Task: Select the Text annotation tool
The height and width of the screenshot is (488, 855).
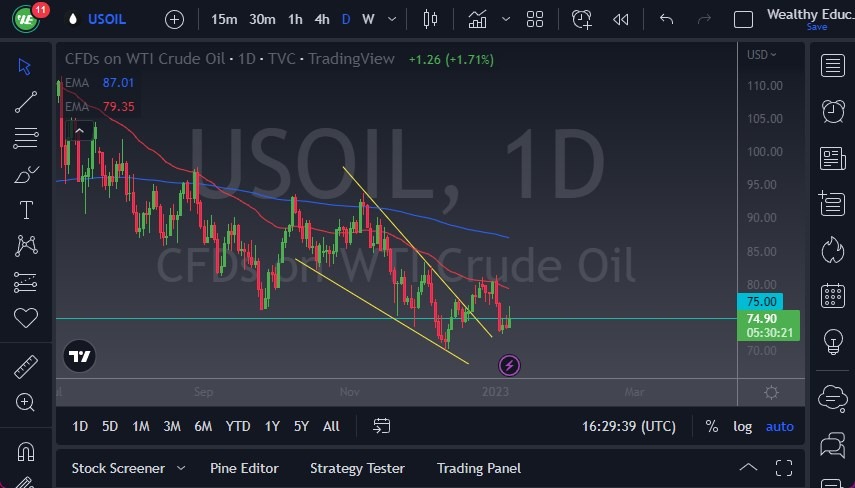Action: pyautogui.click(x=26, y=210)
